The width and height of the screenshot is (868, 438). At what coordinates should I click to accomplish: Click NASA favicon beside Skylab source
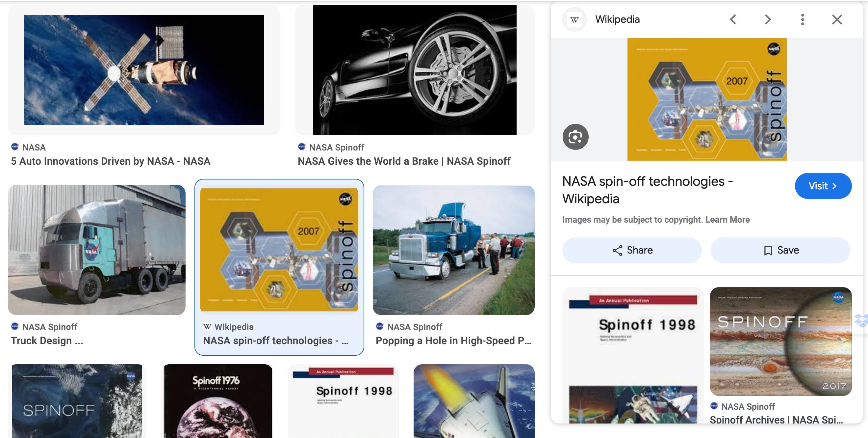coord(15,146)
